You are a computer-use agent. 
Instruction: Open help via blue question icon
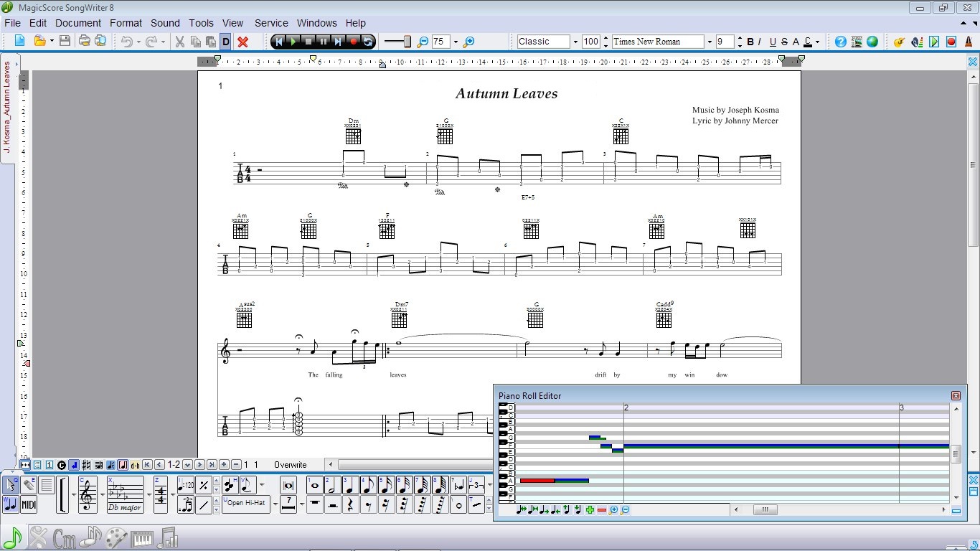[x=840, y=42]
